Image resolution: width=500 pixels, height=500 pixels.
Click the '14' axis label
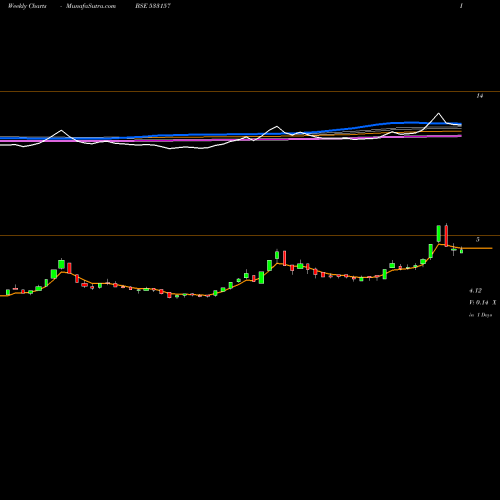pyautogui.click(x=480, y=96)
